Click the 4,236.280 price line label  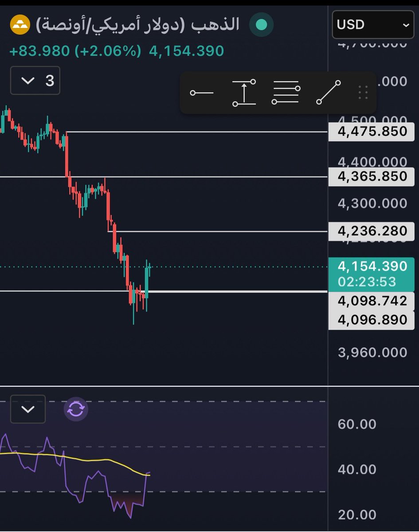click(372, 231)
